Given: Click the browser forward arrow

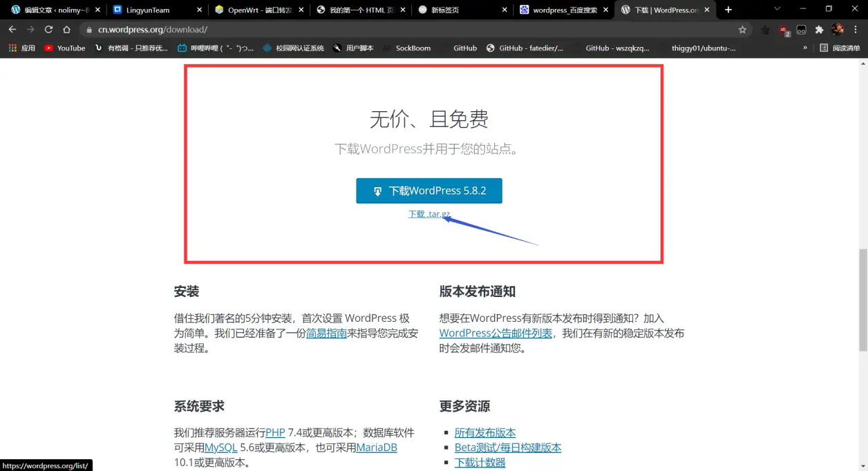Looking at the screenshot, I should tap(30, 30).
